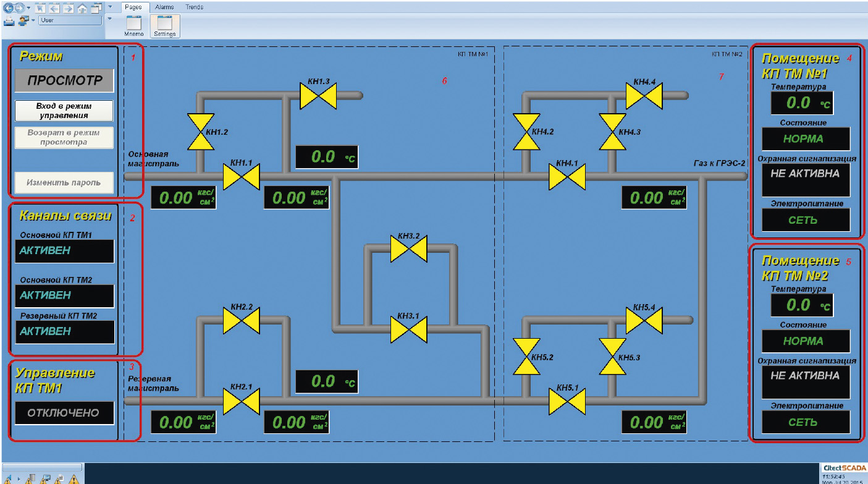
Task: Open dropdown arrow beside the login icon
Action: point(33,20)
